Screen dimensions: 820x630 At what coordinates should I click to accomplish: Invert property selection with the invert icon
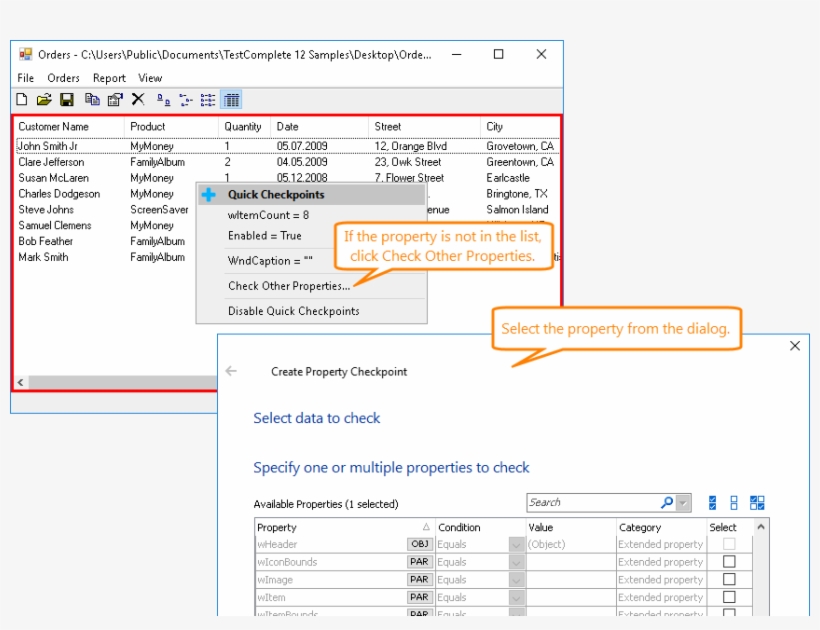click(x=756, y=503)
